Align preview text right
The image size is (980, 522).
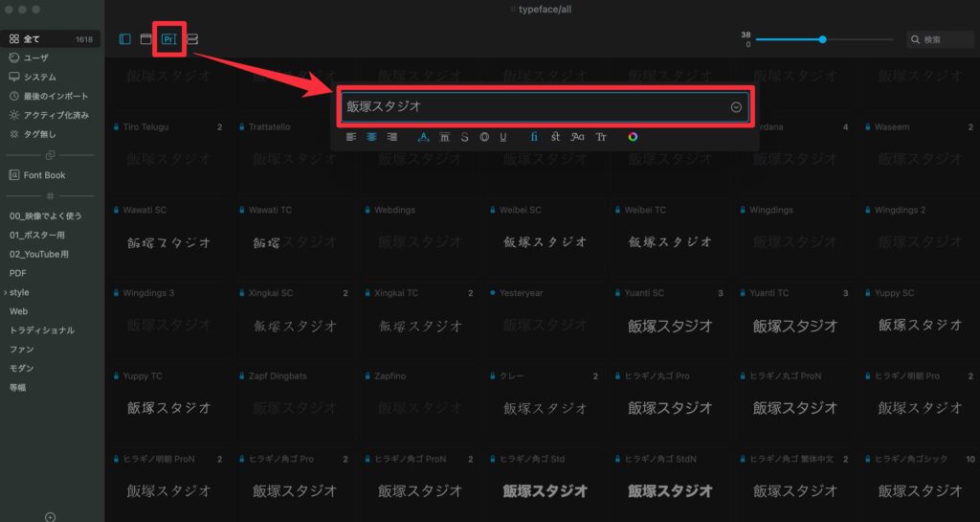pyautogui.click(x=392, y=137)
